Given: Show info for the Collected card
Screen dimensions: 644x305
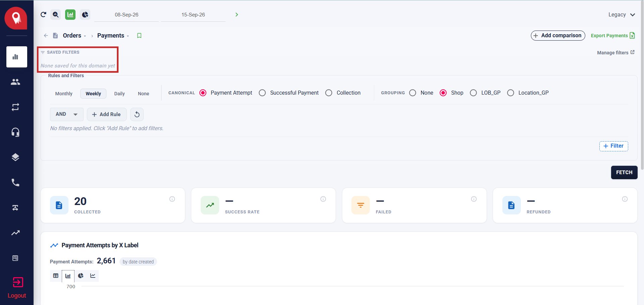Looking at the screenshot, I should [x=172, y=199].
